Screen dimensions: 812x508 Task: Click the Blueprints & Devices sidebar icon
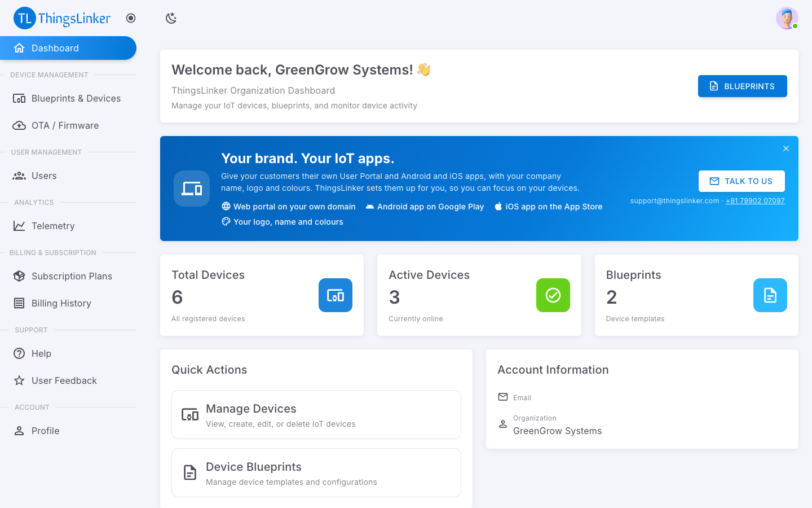coord(19,98)
